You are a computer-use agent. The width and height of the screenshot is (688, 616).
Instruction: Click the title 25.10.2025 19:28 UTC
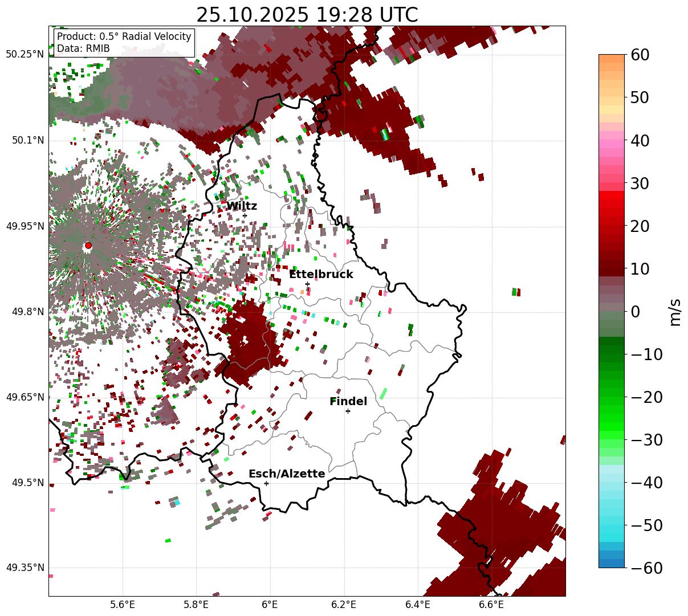[307, 14]
